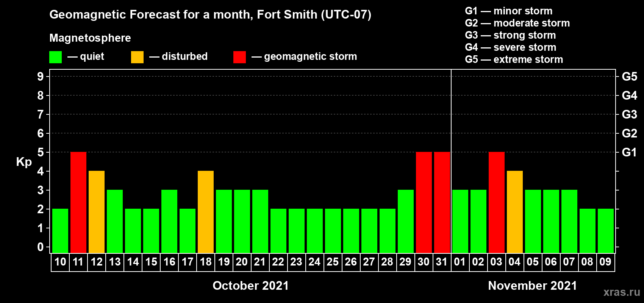Select the orange bar for November 04
Image resolution: width=644 pixels, height=303 pixels.
pos(515,212)
